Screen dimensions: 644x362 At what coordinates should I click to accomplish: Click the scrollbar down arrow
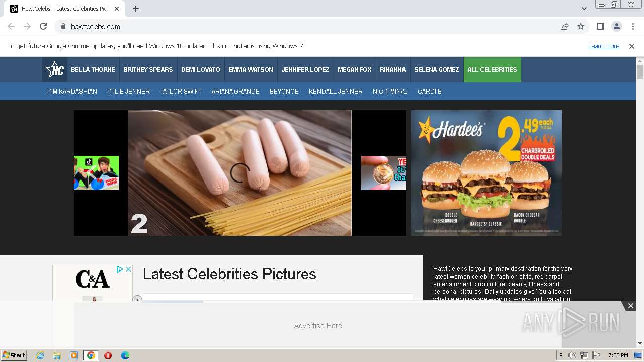640,344
